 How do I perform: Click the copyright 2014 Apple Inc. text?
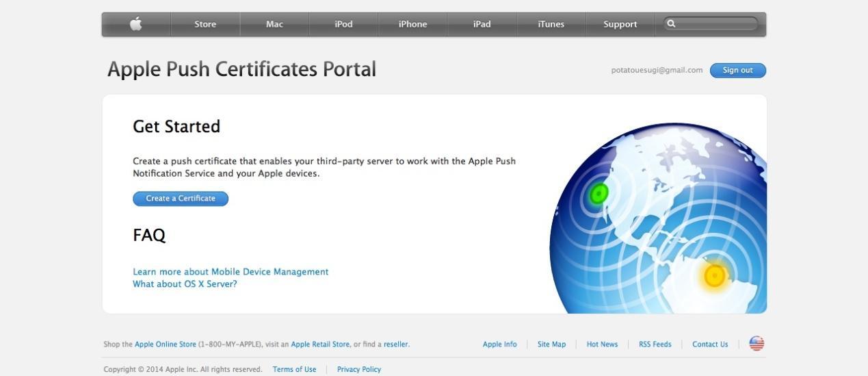coord(183,369)
